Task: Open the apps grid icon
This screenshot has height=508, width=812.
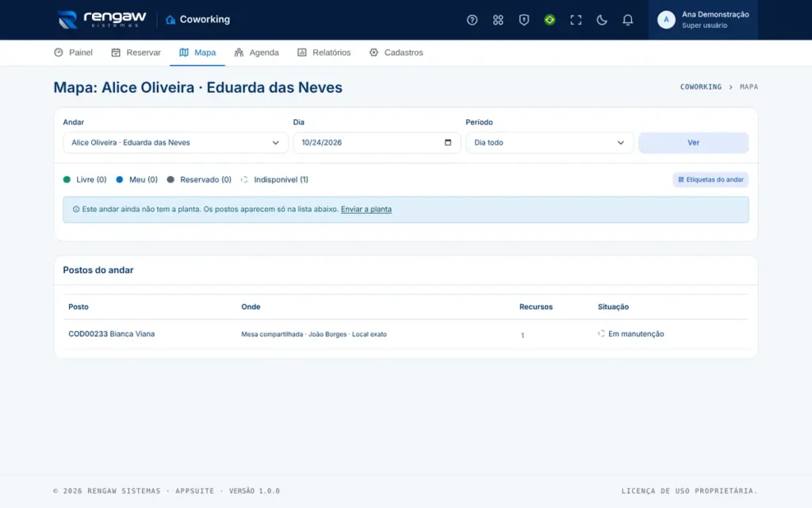Action: click(498, 20)
